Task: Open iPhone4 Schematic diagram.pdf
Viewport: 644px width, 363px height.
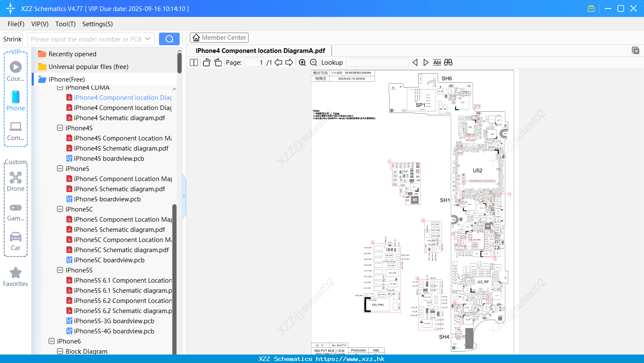Action: (x=115, y=118)
